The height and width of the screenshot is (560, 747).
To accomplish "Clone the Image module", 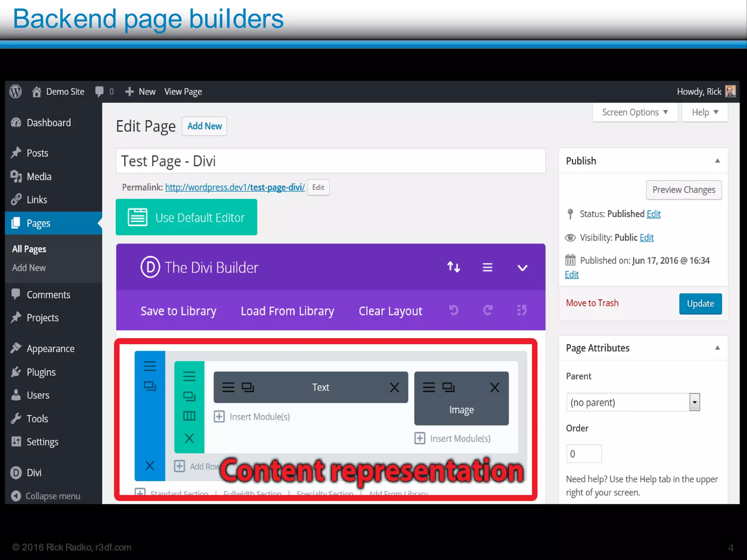I will pos(449,387).
